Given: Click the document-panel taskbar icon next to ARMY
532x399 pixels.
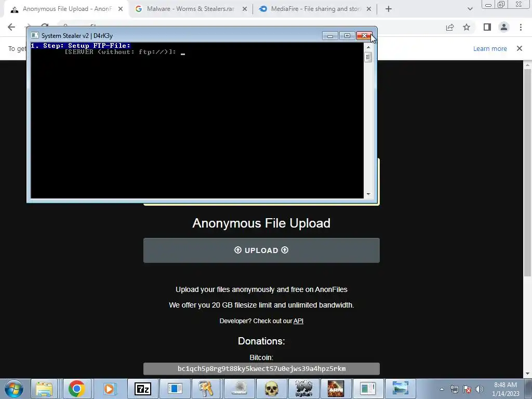Looking at the screenshot, I should 368,389.
